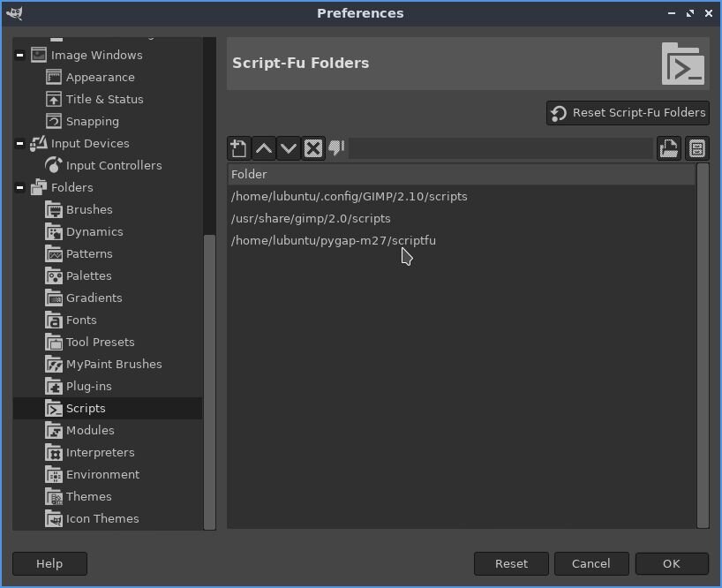Open Modules folder settings
The image size is (722, 588).
[90, 431]
